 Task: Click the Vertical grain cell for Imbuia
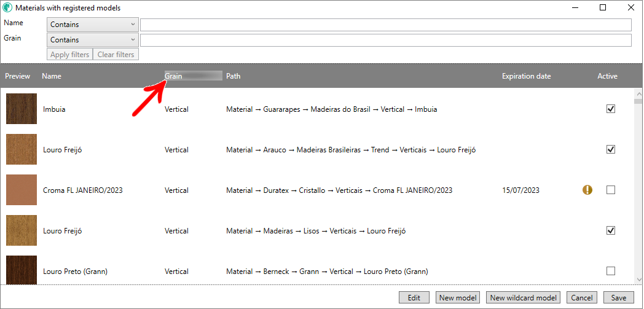click(176, 109)
